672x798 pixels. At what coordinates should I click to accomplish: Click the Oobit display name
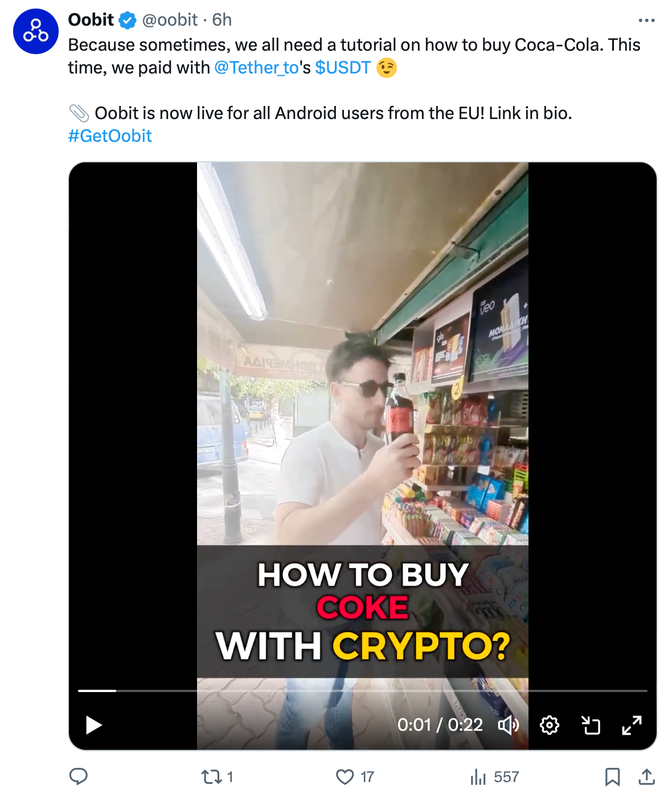(91, 20)
